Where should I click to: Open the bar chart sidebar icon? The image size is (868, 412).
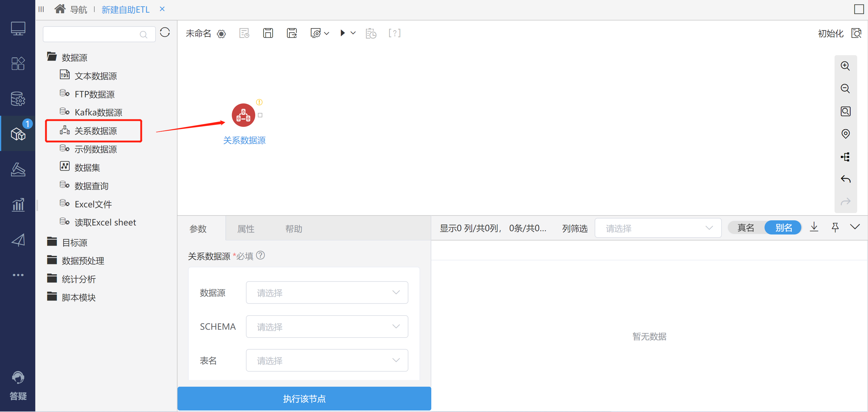coord(18,204)
